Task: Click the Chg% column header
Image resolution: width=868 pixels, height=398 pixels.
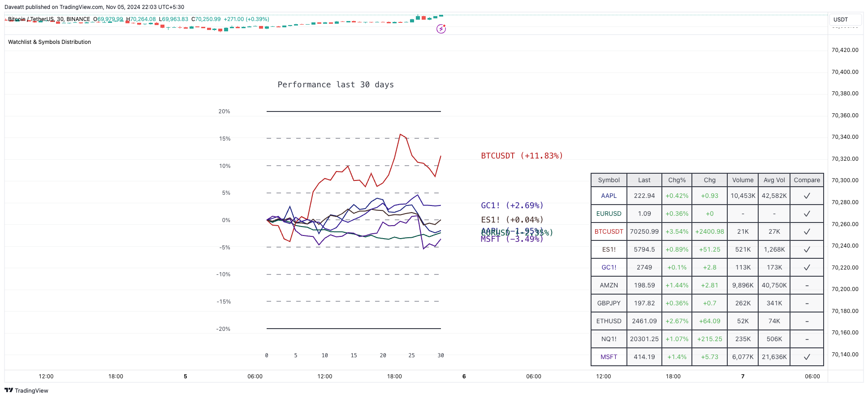Action: (x=677, y=180)
